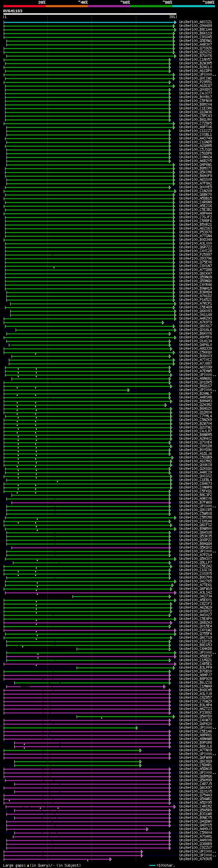
Task: Click the UniRef100_A7J887 hit label
Action: point(196,364)
